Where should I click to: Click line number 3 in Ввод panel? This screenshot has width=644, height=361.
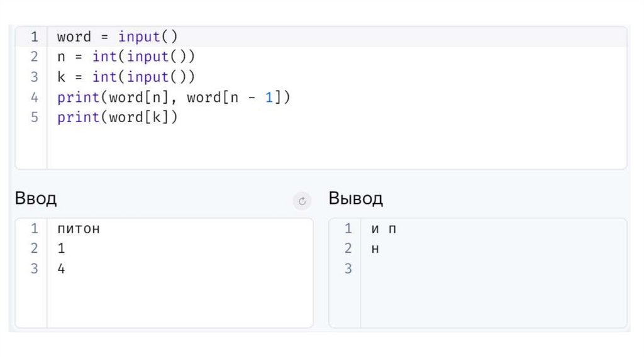[34, 269]
